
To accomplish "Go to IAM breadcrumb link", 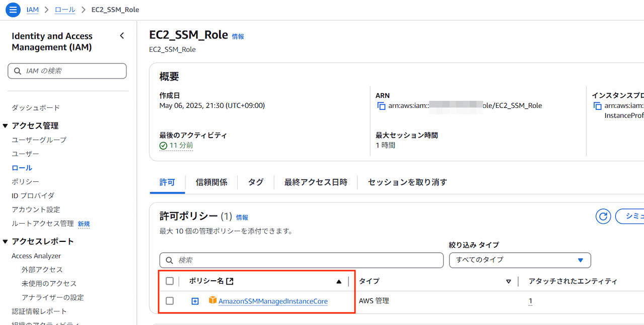I will click(32, 10).
